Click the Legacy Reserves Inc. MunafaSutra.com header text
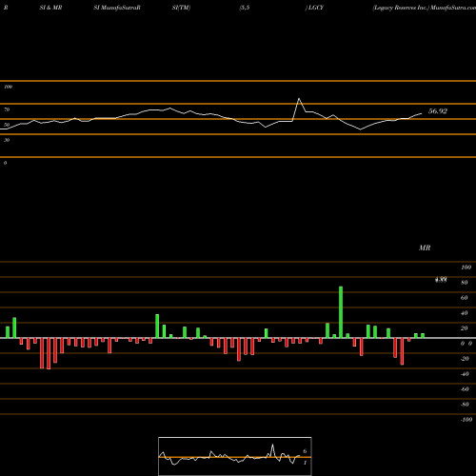Viewport: 476px width, 476px height. click(425, 8)
